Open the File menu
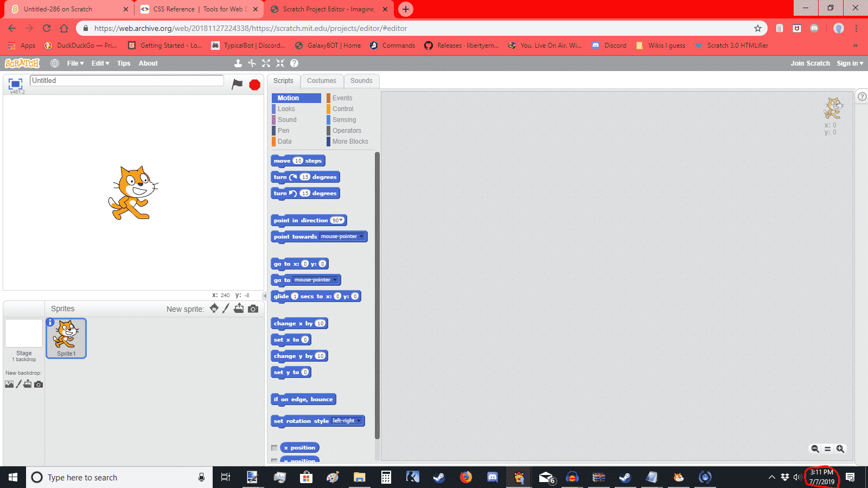The height and width of the screenshot is (488, 868). [x=75, y=63]
